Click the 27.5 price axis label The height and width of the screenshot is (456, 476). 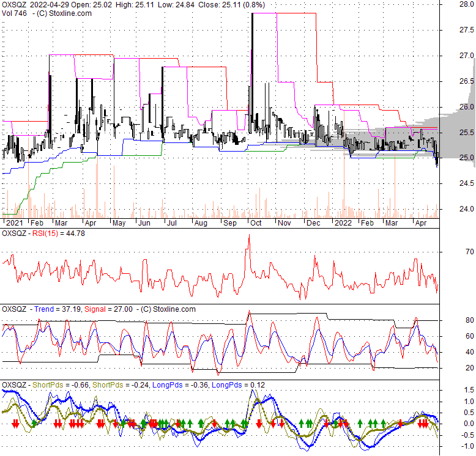point(466,30)
